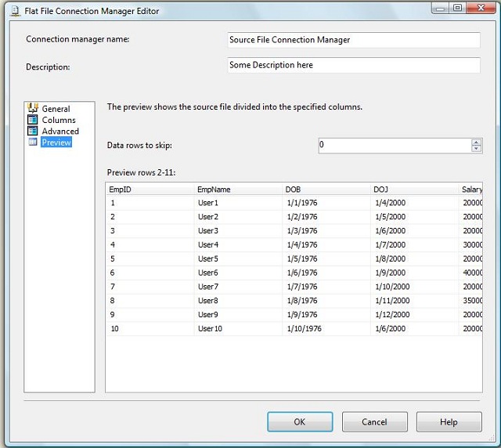
Task: Open the General settings page
Action: (x=56, y=109)
